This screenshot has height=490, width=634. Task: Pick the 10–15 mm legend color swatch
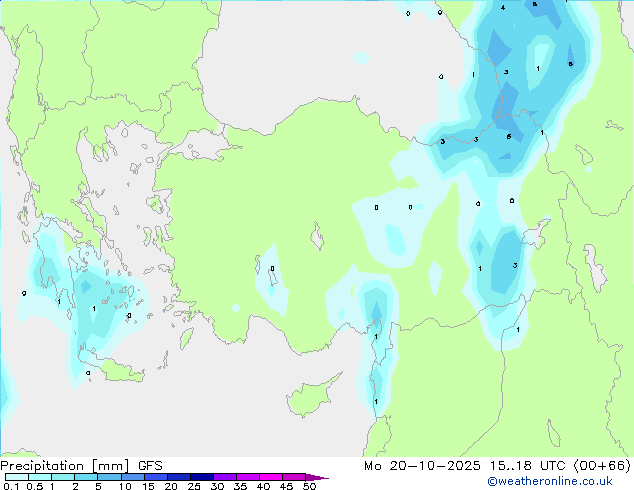(x=133, y=477)
